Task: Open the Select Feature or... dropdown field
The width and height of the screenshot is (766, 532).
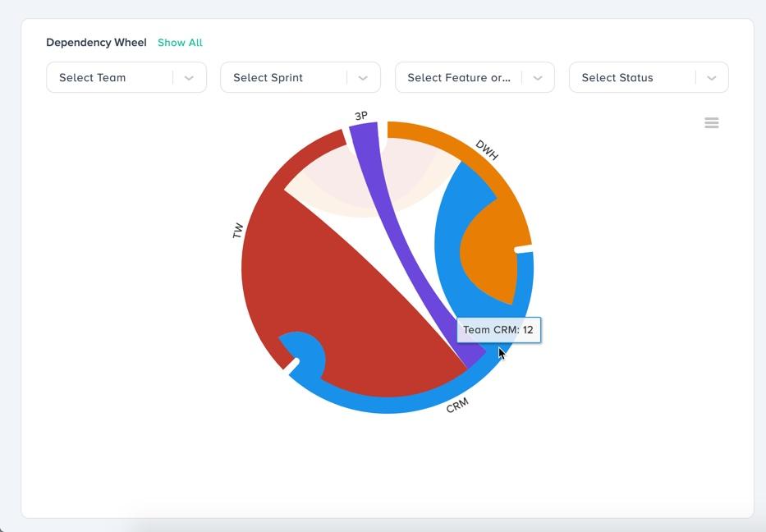Action: coord(459,78)
